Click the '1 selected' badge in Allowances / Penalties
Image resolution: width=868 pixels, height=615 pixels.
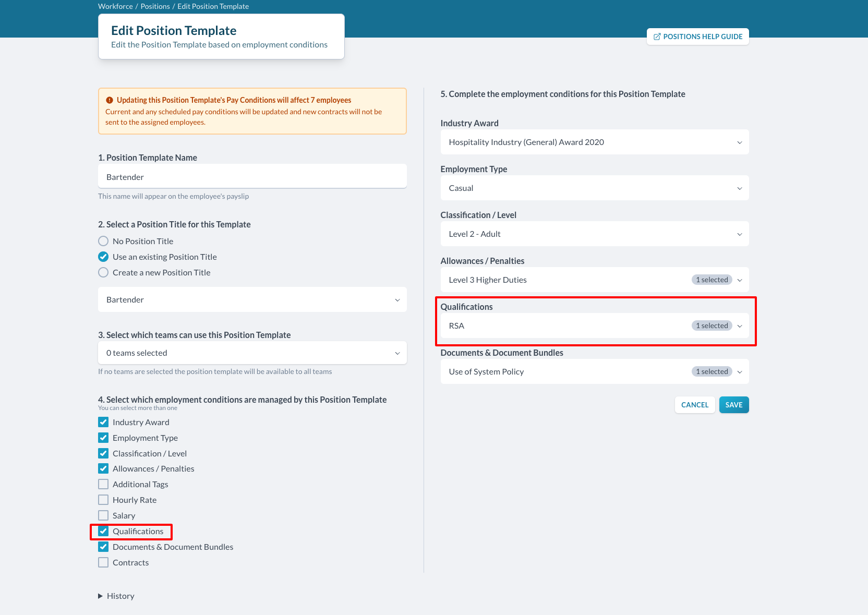pyautogui.click(x=712, y=280)
